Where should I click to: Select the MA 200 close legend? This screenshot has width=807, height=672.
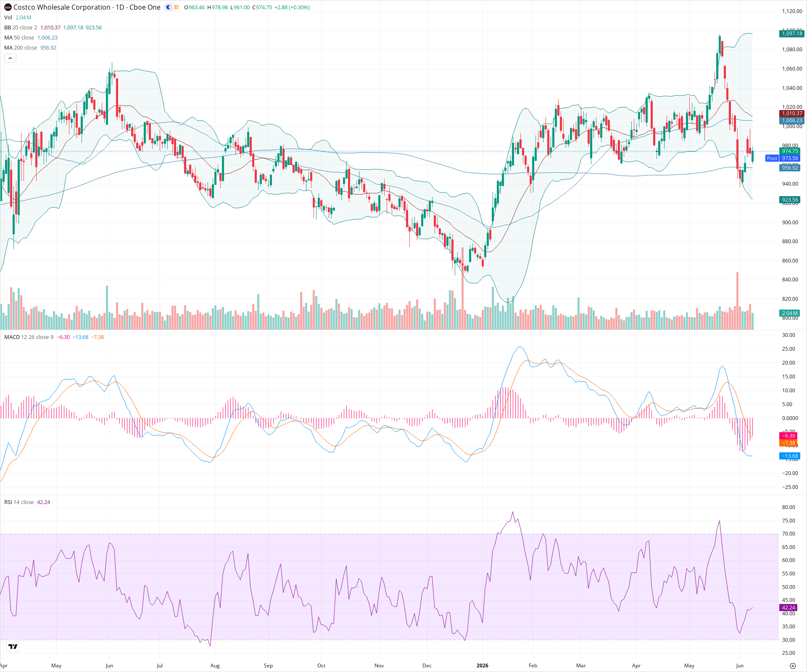pyautogui.click(x=21, y=47)
